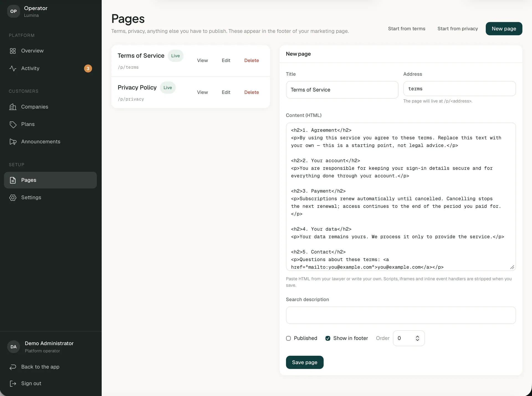Viewport: 532px width, 396px height.
Task: Click the Live badge on Privacy Policy
Action: (168, 88)
